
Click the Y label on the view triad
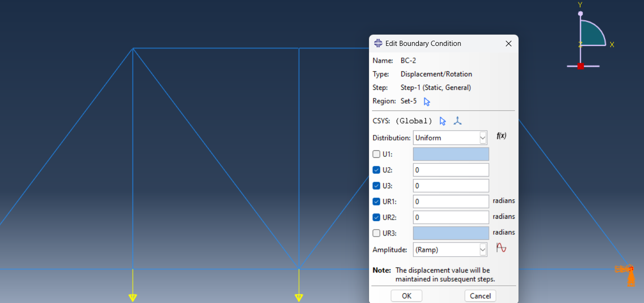[580, 5]
